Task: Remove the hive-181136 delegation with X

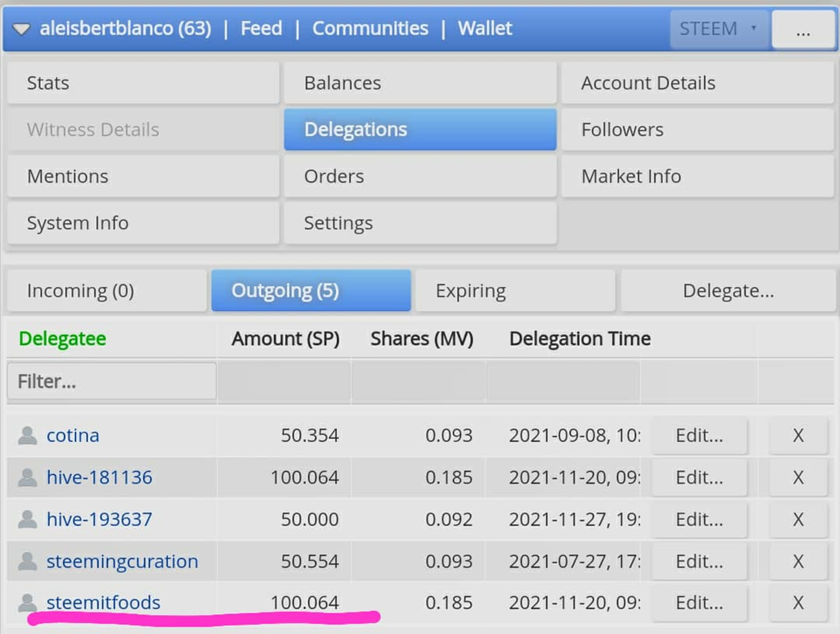Action: [798, 478]
